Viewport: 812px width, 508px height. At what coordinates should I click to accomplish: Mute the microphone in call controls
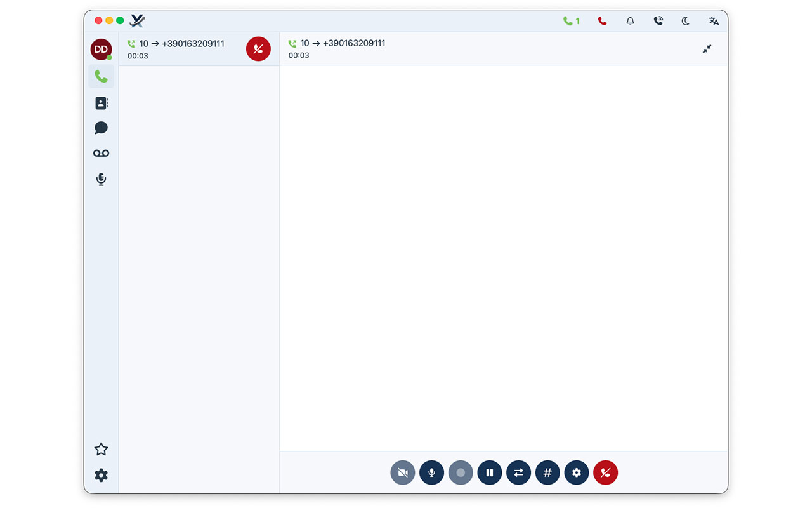pos(431,472)
